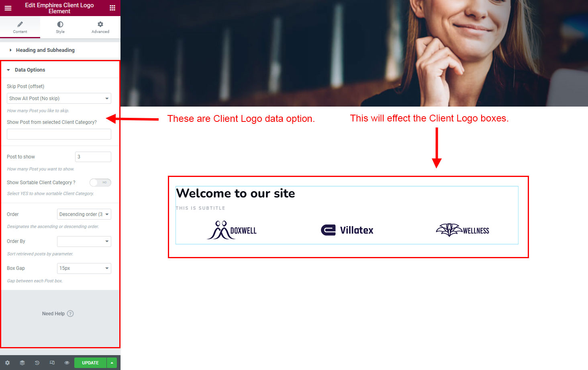Open the History icon in footer

[x=37, y=363]
